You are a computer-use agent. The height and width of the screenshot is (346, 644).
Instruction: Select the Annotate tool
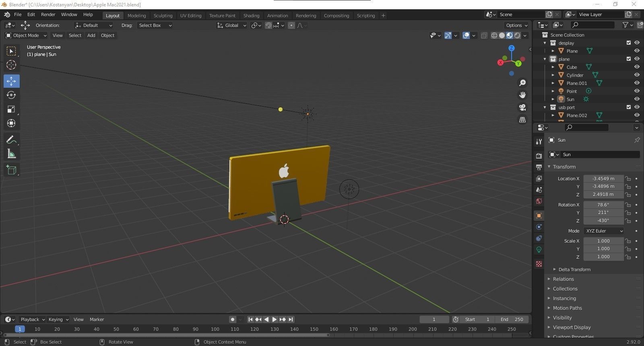pyautogui.click(x=11, y=140)
